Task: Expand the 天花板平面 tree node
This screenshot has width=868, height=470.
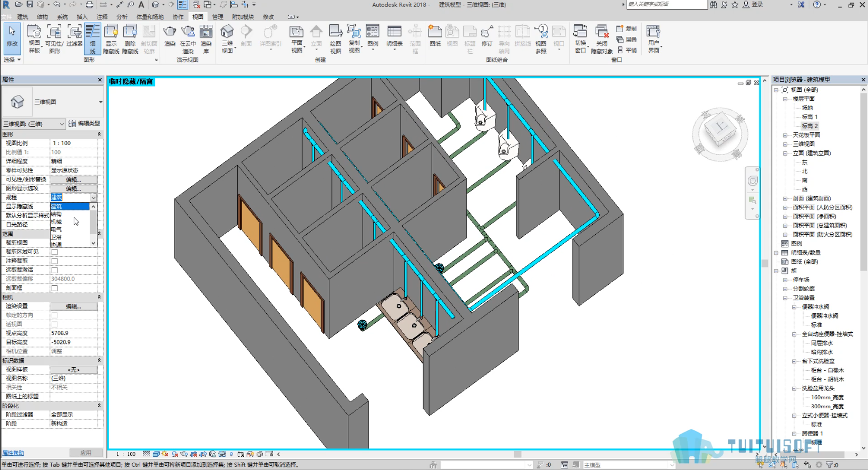Action: pos(785,135)
